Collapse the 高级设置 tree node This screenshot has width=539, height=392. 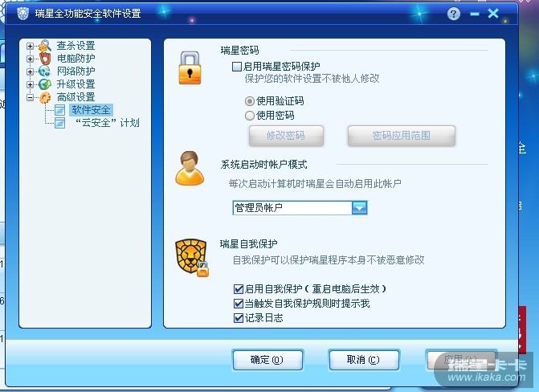click(31, 98)
